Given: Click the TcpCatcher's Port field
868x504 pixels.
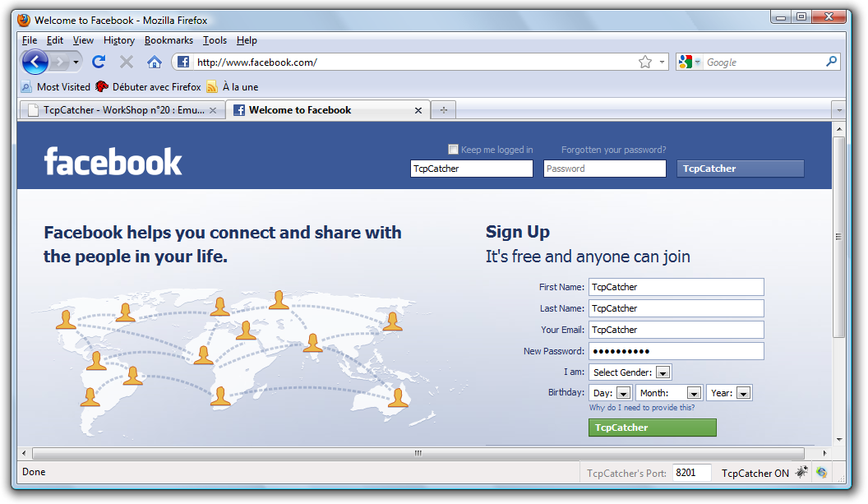Looking at the screenshot, I should coord(691,473).
